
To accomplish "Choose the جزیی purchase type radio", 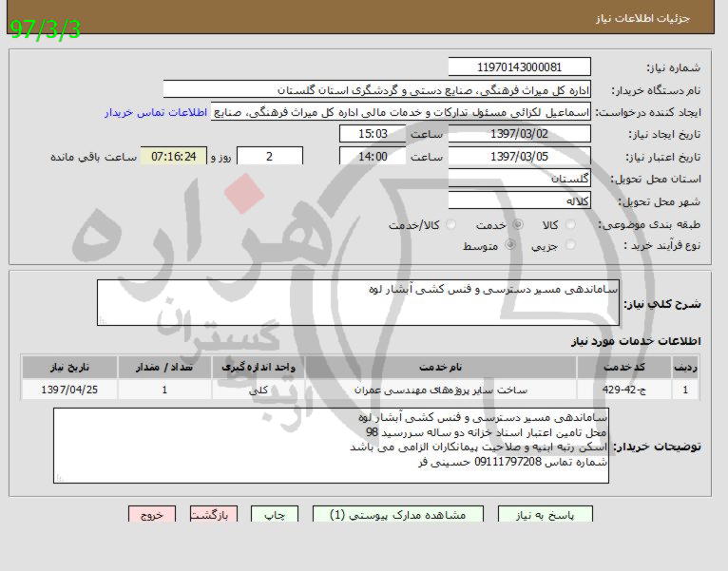I will [x=569, y=245].
